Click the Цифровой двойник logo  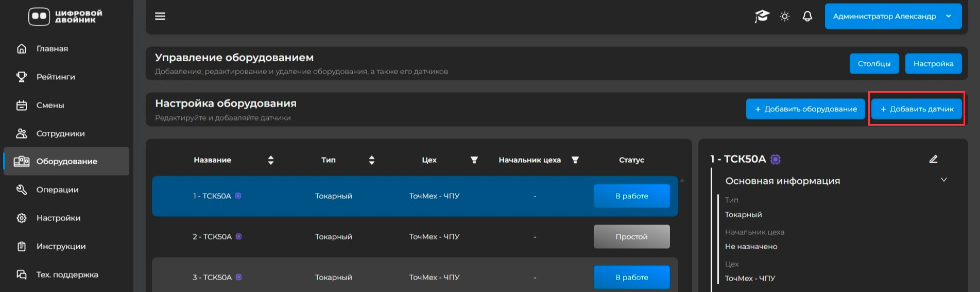pos(65,16)
